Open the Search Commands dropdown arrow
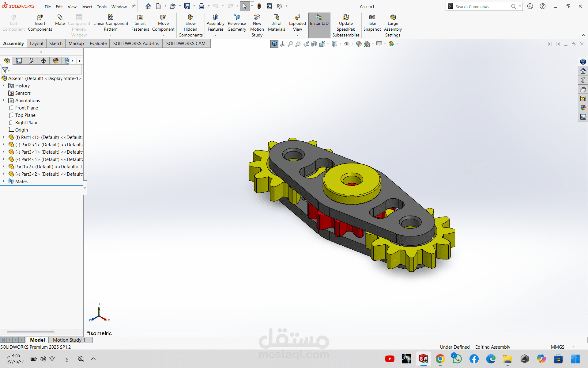The width and height of the screenshot is (588, 368). pyautogui.click(x=520, y=6)
